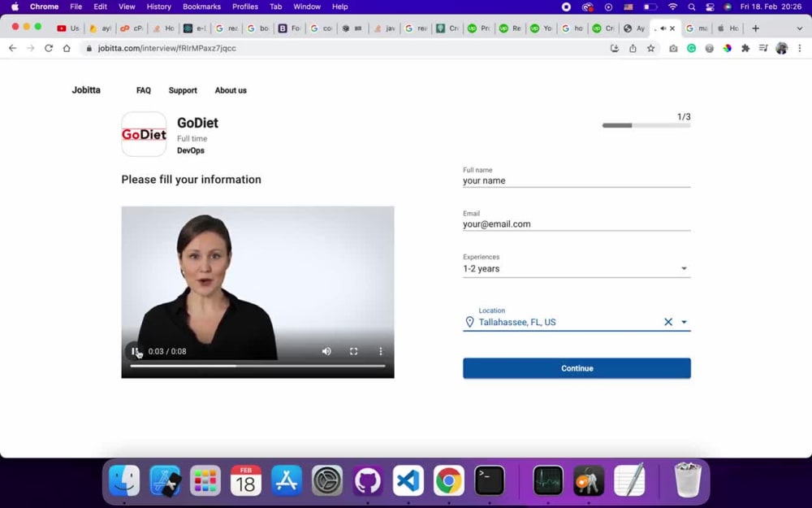Go to the browser home page icon
This screenshot has width=812, height=508.
pyautogui.click(x=67, y=48)
